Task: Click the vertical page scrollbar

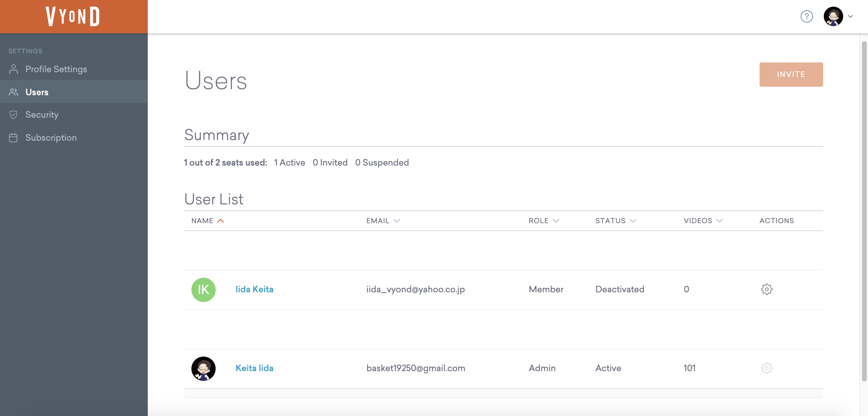Action: click(x=864, y=211)
